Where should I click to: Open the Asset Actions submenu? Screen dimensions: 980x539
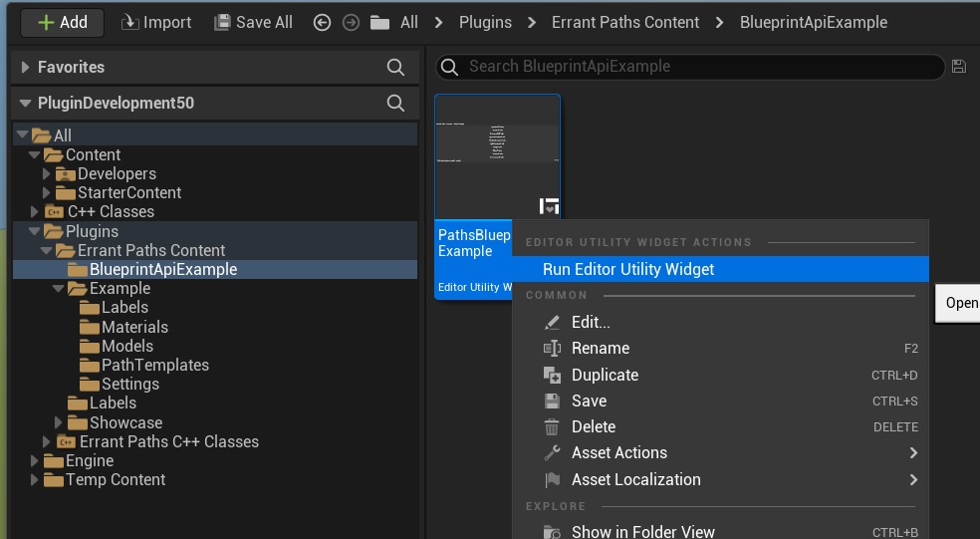pos(618,452)
